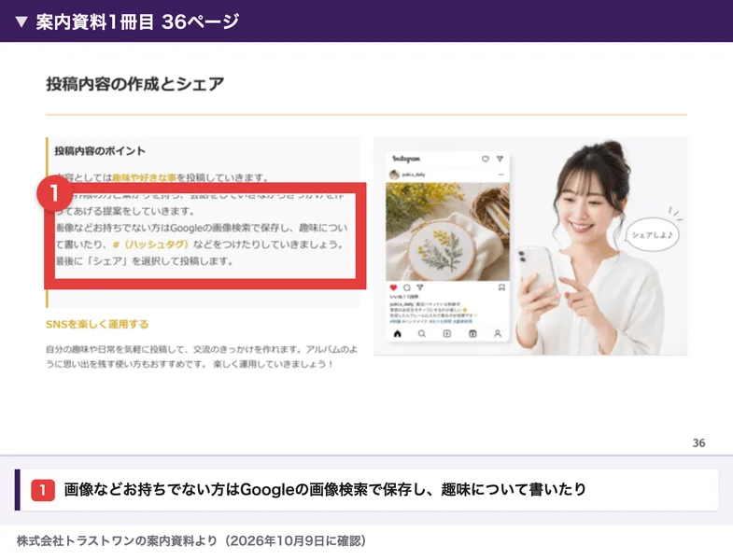The width and height of the screenshot is (733, 560).
Task: Click the 最後に「シェア」を選択して投稿します line
Action: click(x=145, y=260)
